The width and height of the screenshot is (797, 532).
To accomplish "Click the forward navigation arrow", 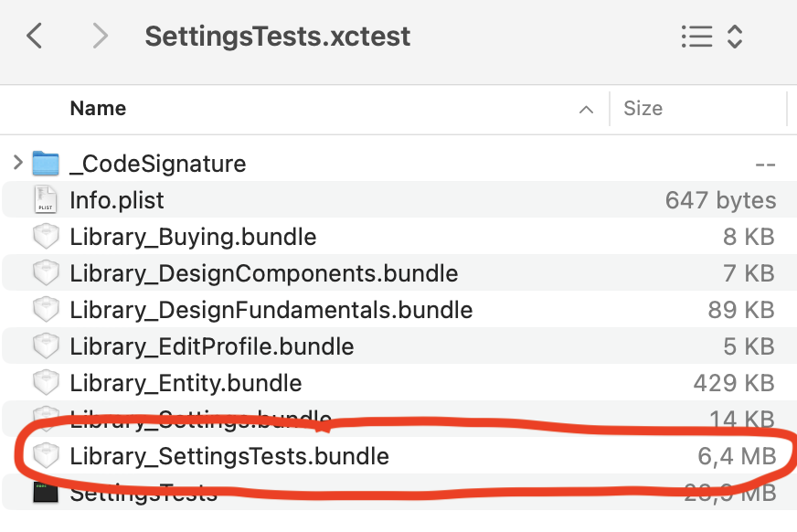I will tap(99, 36).
